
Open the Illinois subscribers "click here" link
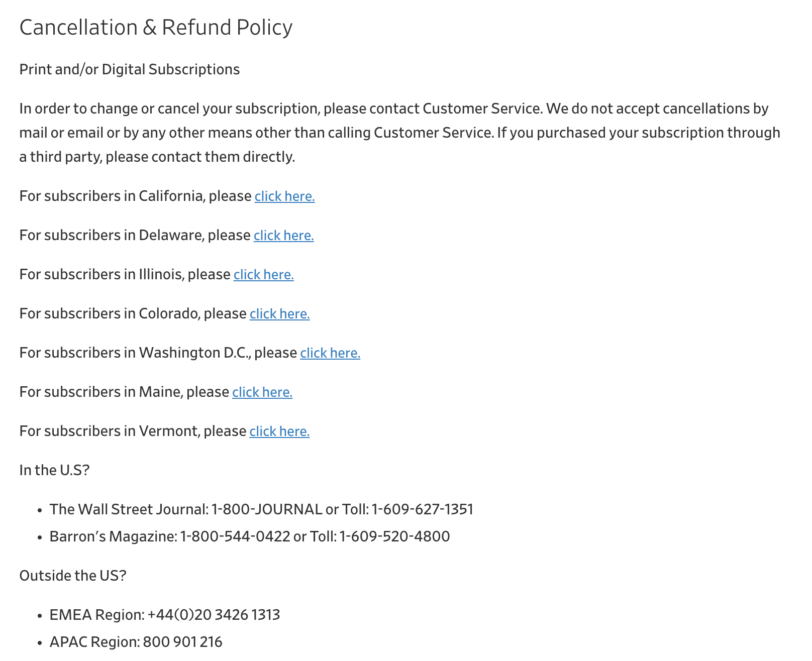pyautogui.click(x=263, y=274)
